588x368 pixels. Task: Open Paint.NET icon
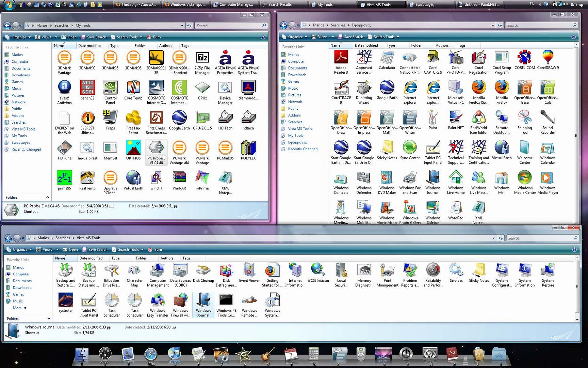tap(456, 120)
